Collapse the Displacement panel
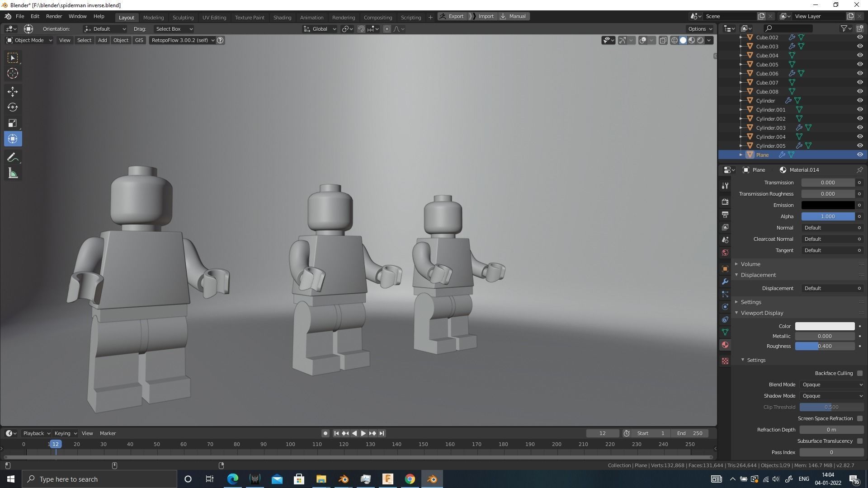Viewport: 868px width, 488px height. (758, 275)
